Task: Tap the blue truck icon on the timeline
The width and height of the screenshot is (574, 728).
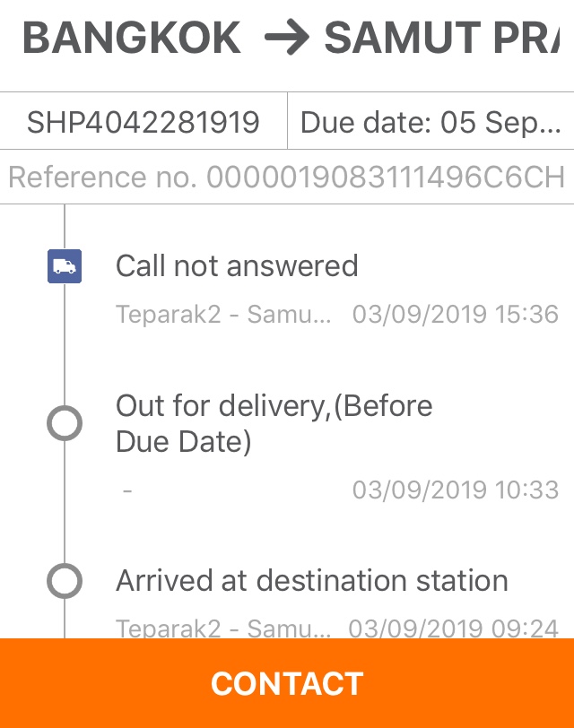Action: (65, 266)
